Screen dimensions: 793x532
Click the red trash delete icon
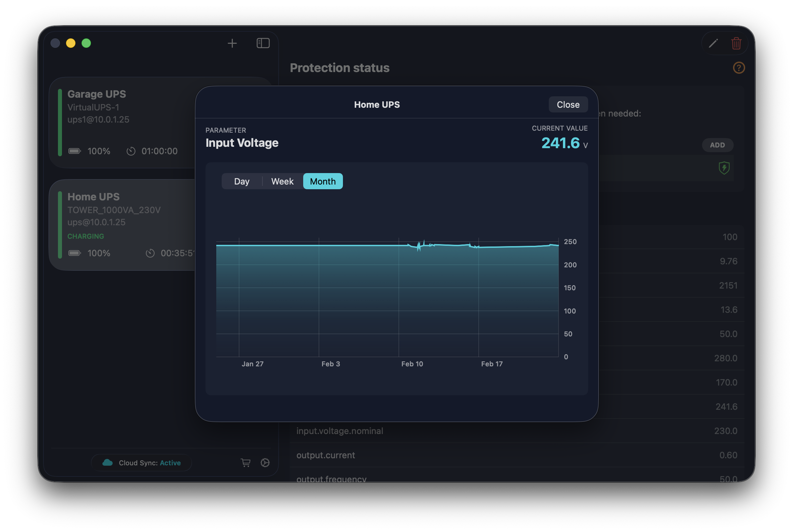coord(736,43)
